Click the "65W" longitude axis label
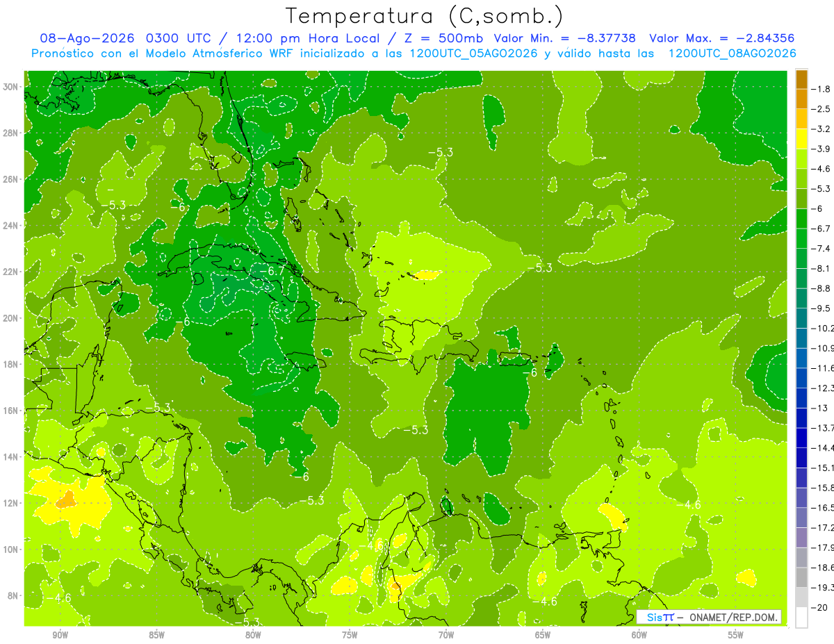Screen dimensions: 834x644 click(x=543, y=636)
